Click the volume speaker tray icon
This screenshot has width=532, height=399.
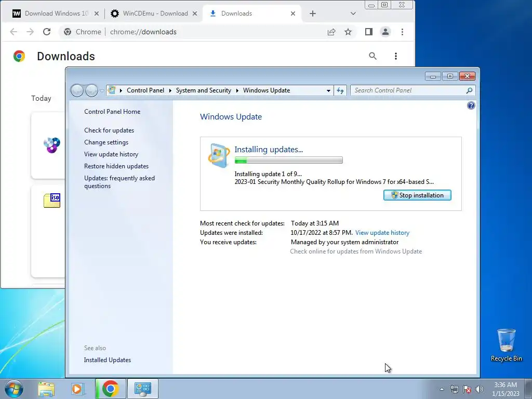tap(480, 389)
